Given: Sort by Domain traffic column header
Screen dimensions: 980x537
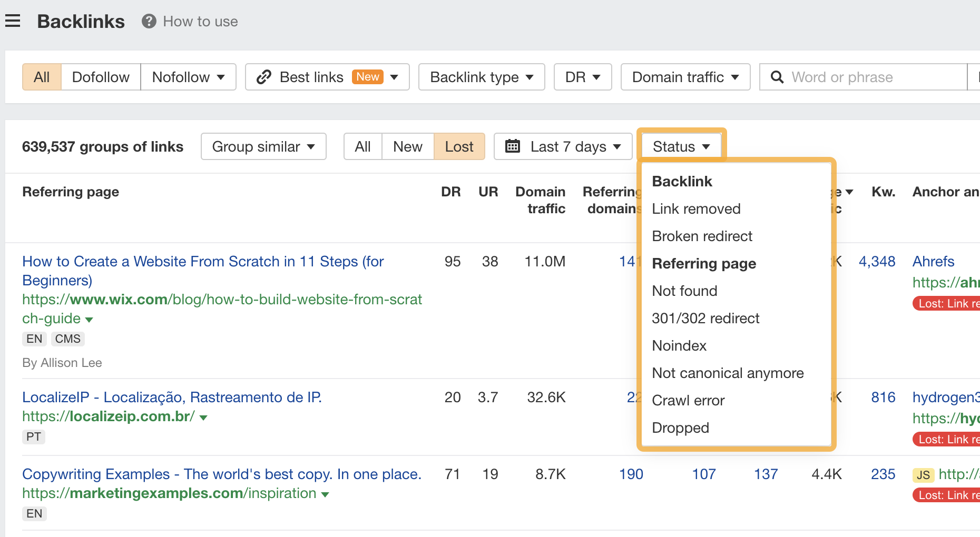Looking at the screenshot, I should coord(540,200).
